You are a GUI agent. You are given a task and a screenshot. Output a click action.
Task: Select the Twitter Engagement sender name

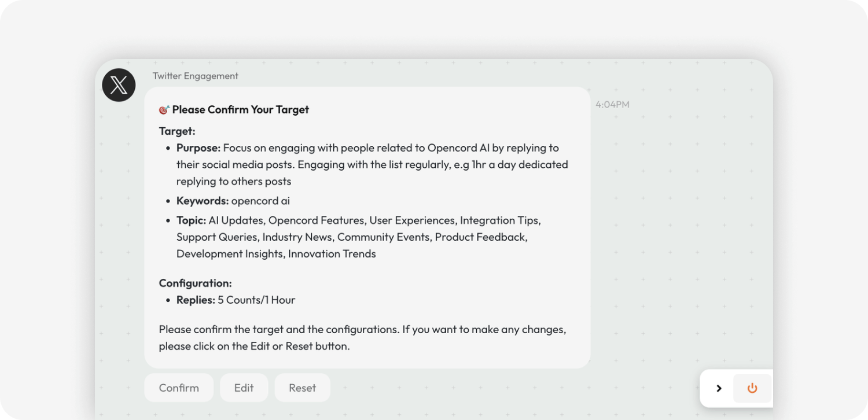(x=196, y=76)
